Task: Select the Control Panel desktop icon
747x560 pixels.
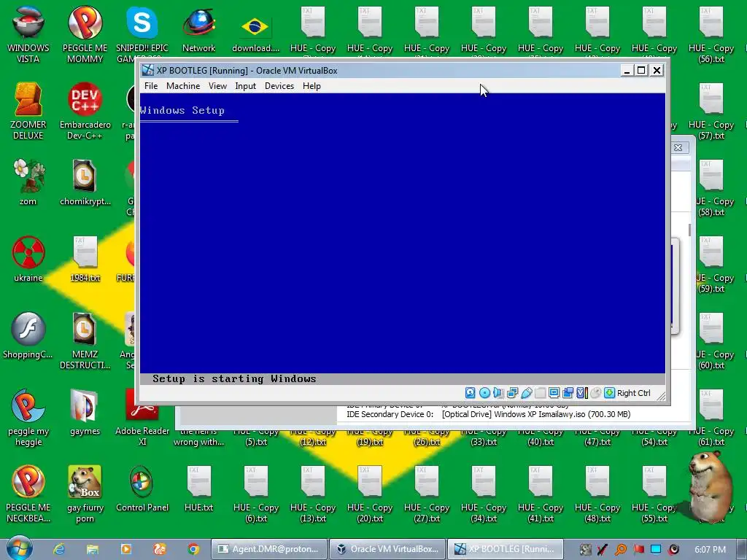Action: point(142,489)
